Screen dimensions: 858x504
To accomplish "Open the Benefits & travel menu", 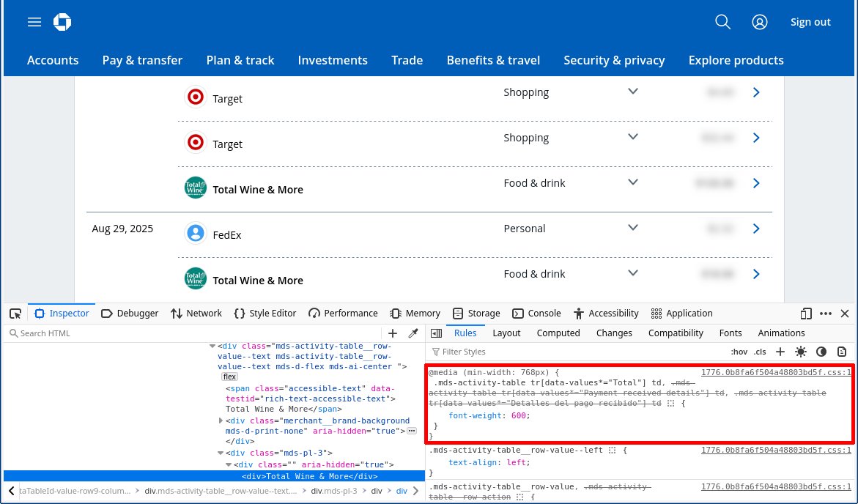I will [x=493, y=60].
